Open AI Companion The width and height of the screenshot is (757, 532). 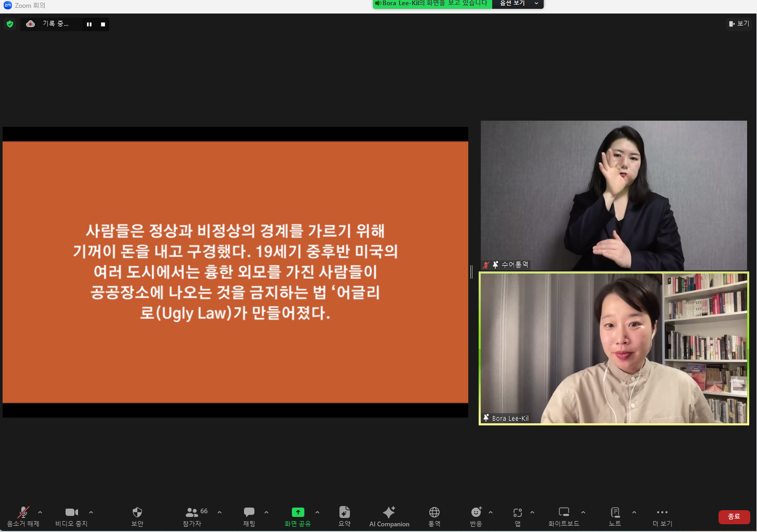[389, 516]
